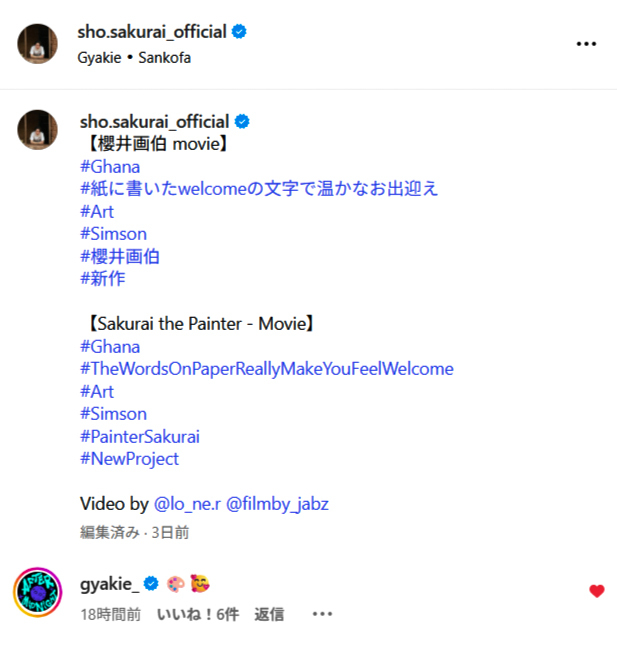617x648 pixels.
Task: Open the post options three-dot menu
Action: tap(586, 43)
